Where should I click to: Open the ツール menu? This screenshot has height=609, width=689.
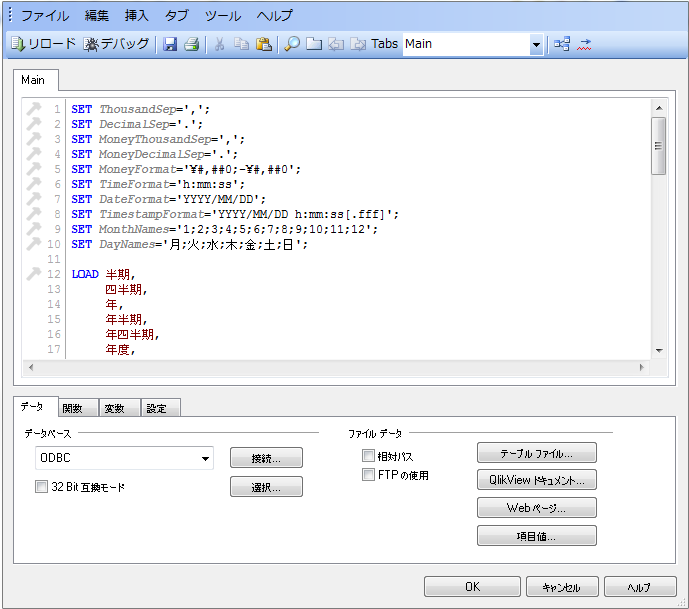[x=223, y=16]
